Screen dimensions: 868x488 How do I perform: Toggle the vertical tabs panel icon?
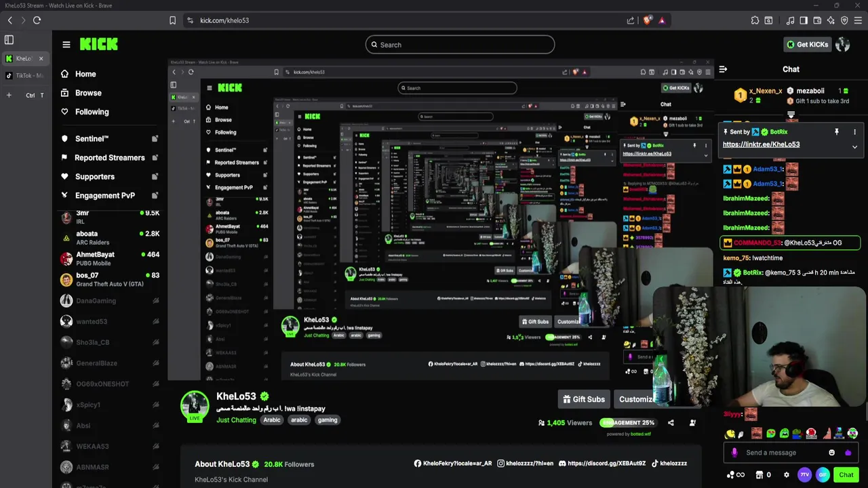pyautogui.click(x=9, y=40)
